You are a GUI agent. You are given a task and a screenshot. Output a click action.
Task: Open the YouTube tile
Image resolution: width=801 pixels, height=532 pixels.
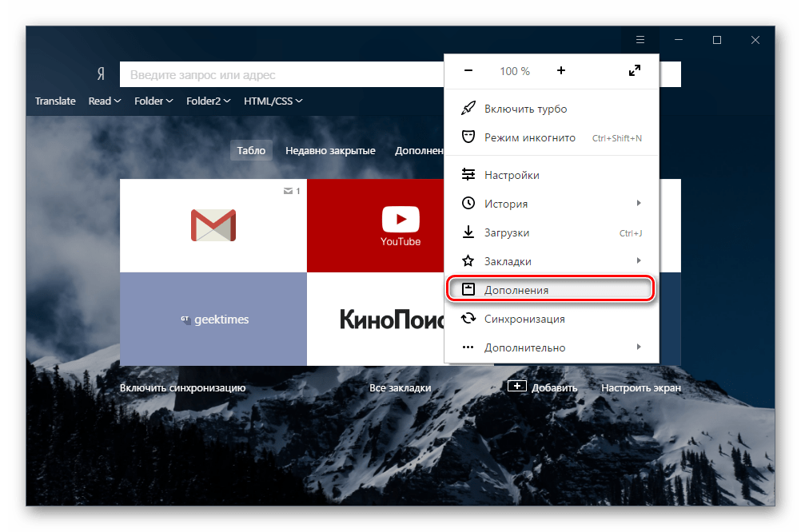[x=376, y=225]
